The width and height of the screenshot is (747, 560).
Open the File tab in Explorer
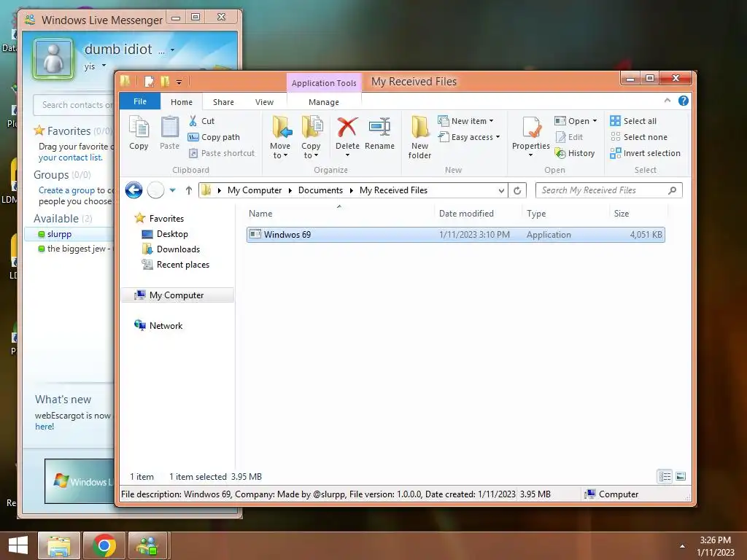[139, 101]
